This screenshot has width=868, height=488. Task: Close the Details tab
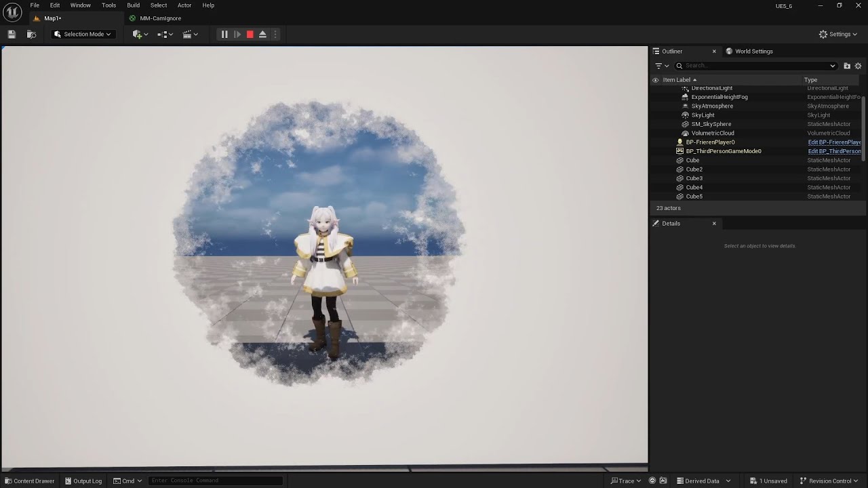(x=714, y=224)
